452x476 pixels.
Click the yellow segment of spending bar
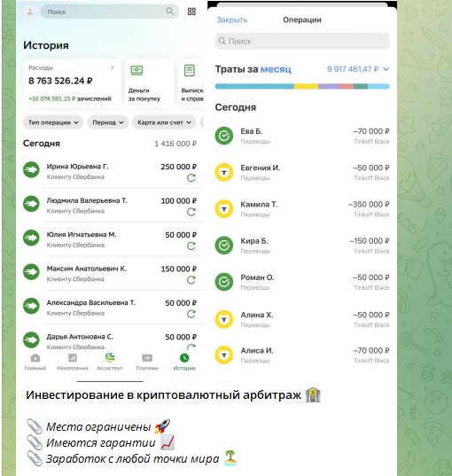point(306,87)
